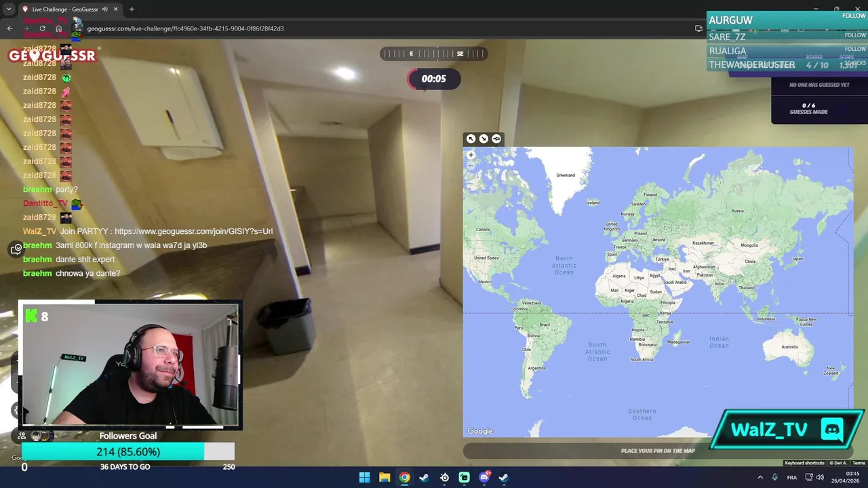Click the Guesses Made counter panel
Screen dimensions: 868x488
[808, 108]
